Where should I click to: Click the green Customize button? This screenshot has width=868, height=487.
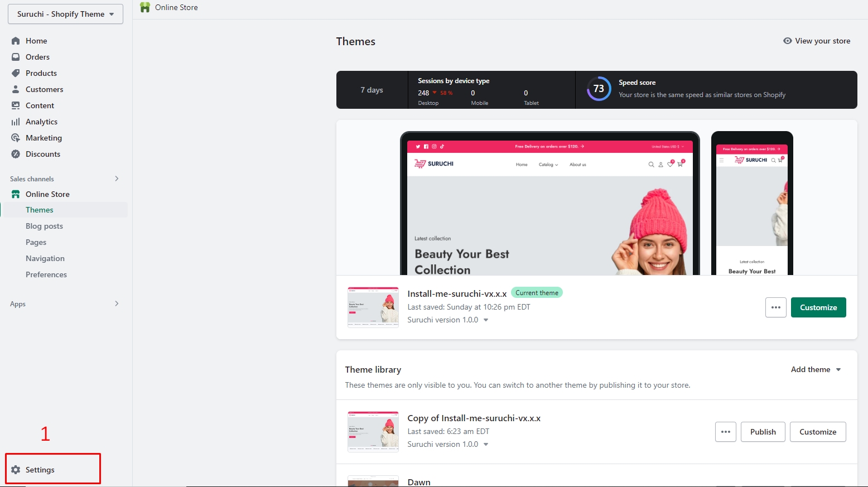[818, 307]
